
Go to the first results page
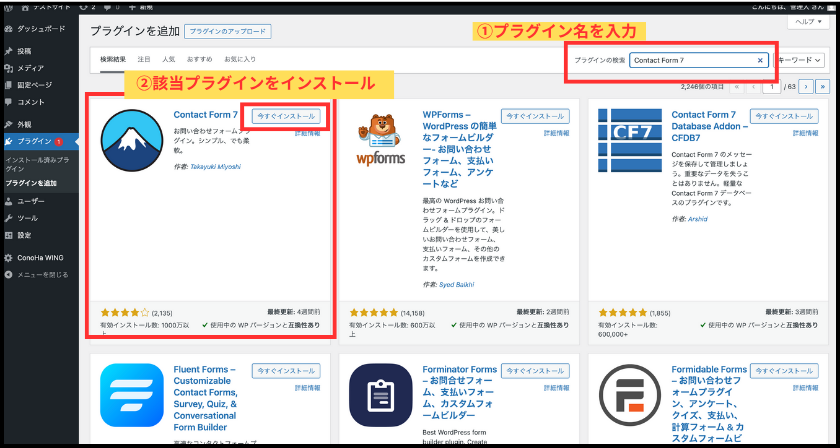(x=737, y=86)
